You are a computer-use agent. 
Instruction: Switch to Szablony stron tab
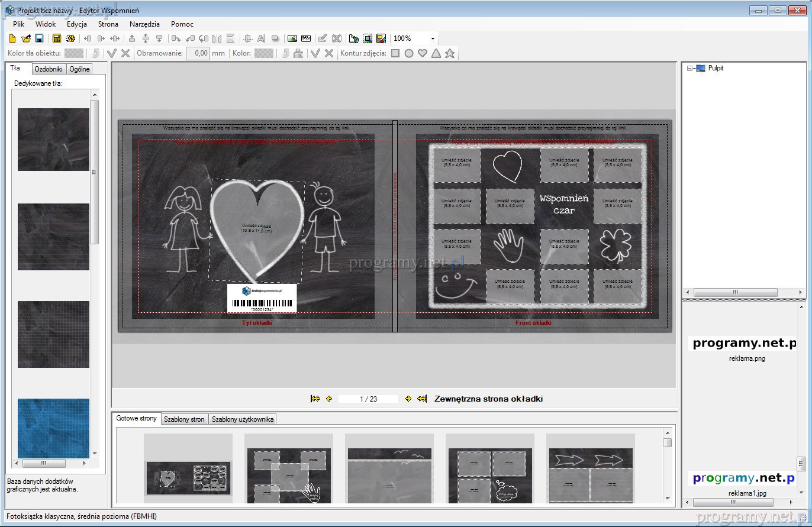click(184, 419)
